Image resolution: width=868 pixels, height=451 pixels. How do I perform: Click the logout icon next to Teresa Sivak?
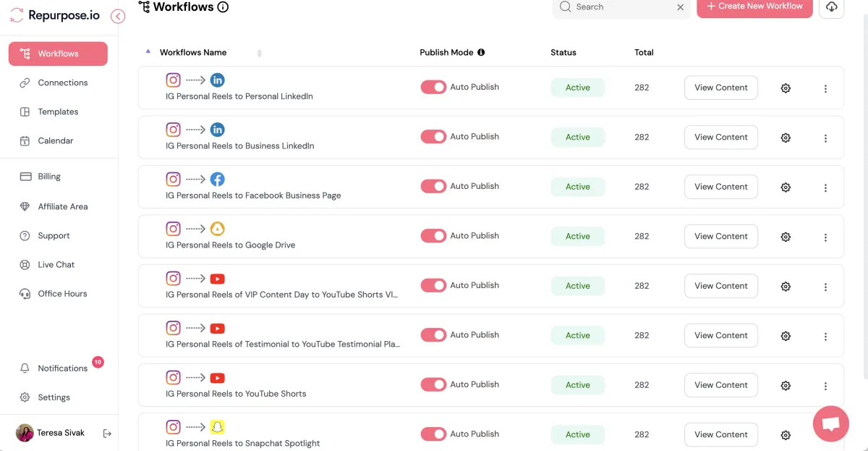(107, 434)
